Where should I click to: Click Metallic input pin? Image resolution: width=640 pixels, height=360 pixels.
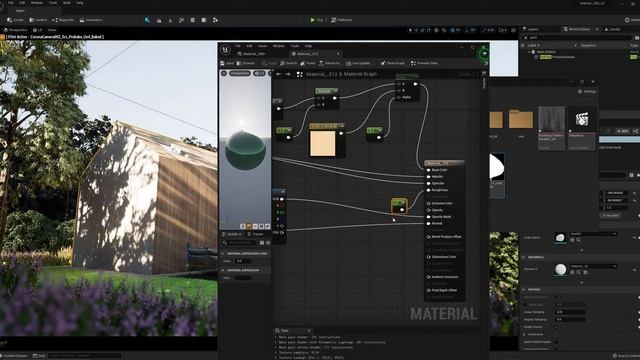click(x=429, y=177)
